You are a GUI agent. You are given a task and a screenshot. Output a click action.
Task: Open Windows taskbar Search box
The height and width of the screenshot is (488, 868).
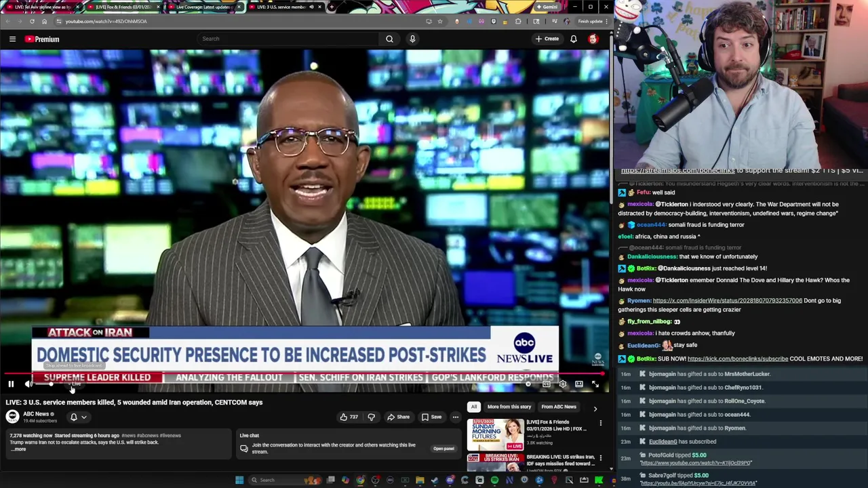tap(285, 480)
